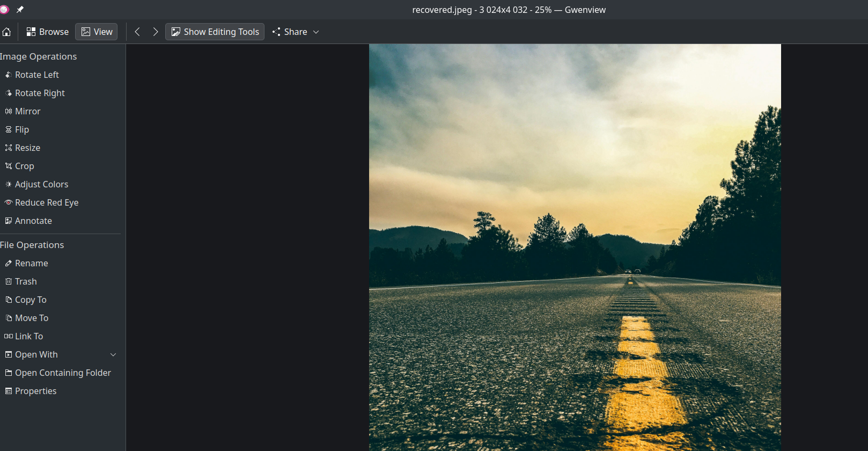Screen dimensions: 868x451
Task: Switch to Browse mode
Action: point(48,32)
